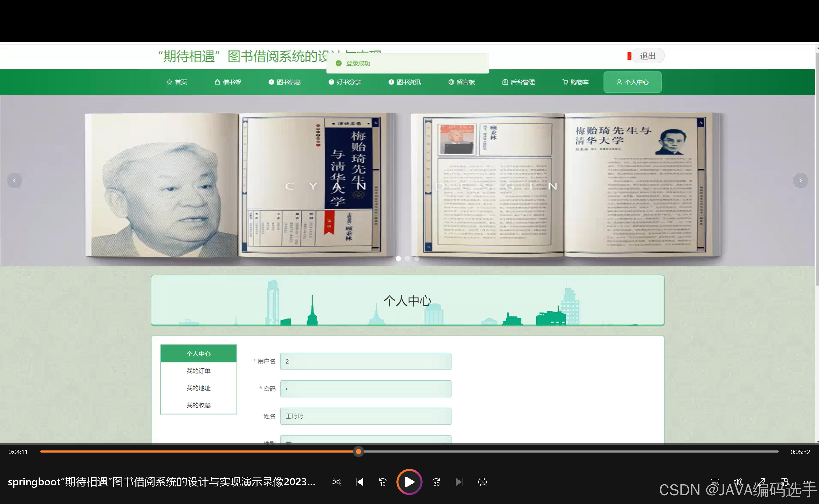Go to the previous track
Viewport: 819px width, 504px height.
point(360,482)
